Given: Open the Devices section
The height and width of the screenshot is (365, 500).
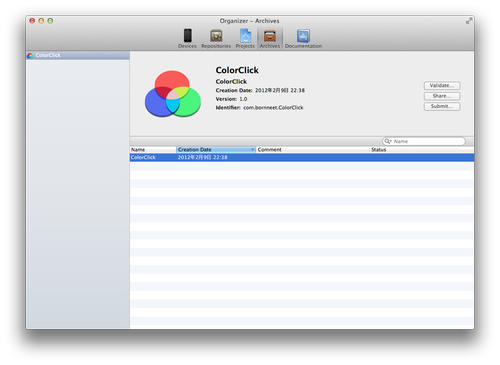Looking at the screenshot, I should coord(187,39).
